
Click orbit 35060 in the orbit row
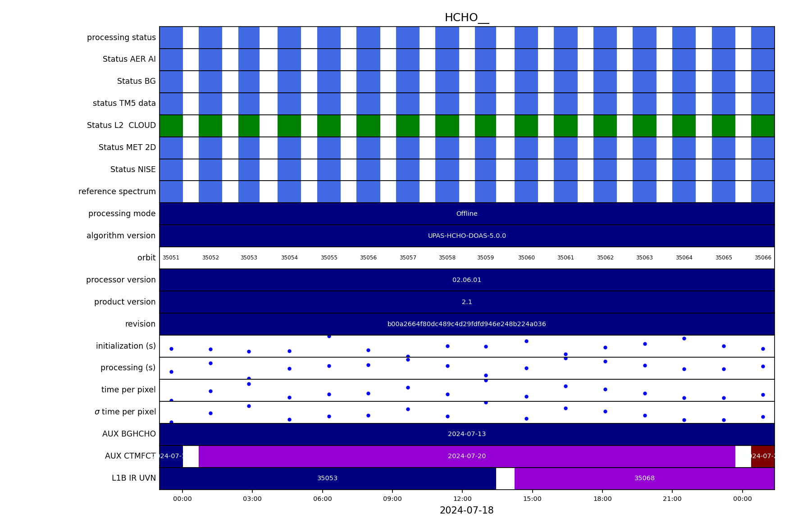526,258
